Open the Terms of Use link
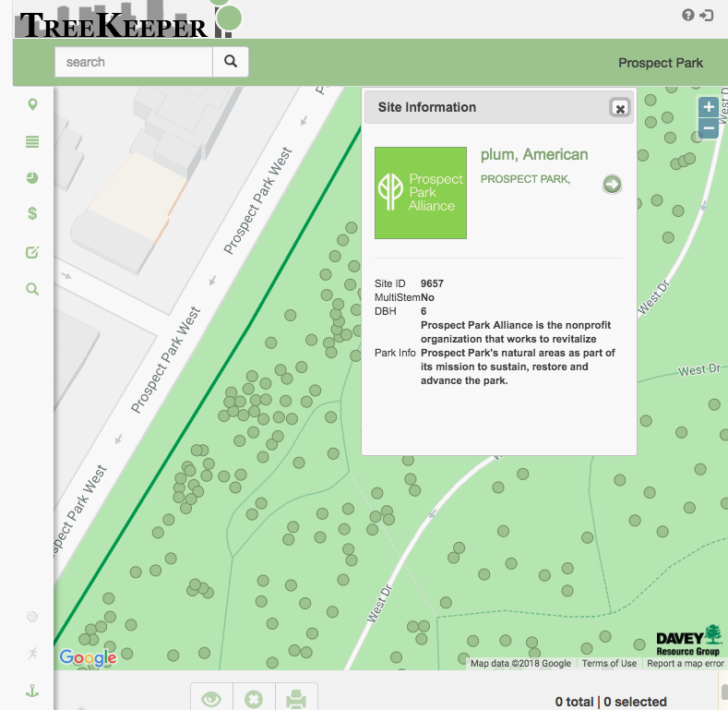 click(x=609, y=664)
